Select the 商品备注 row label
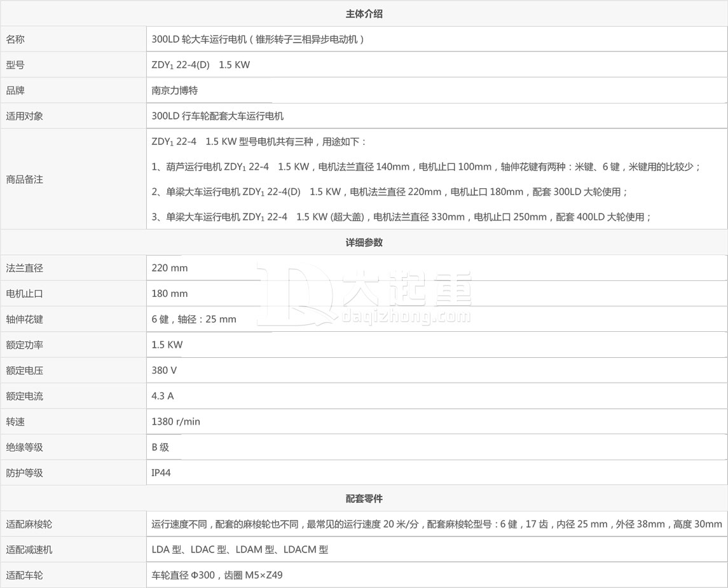This screenshot has height=588, width=728. (25, 180)
